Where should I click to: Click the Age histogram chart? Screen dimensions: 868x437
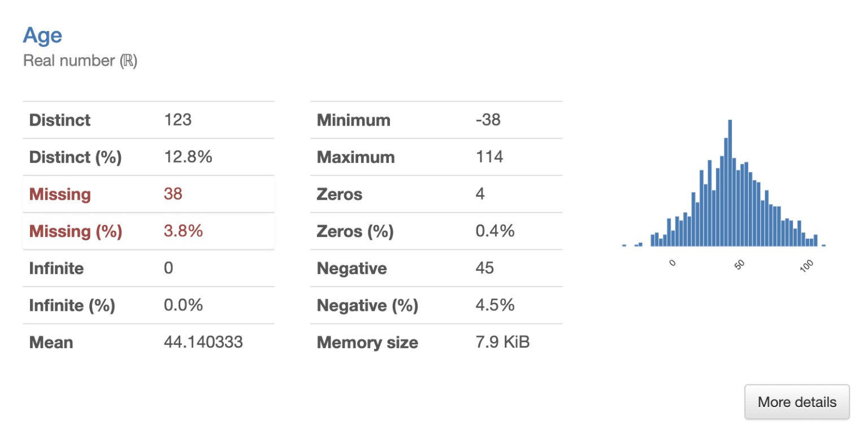pyautogui.click(x=723, y=192)
